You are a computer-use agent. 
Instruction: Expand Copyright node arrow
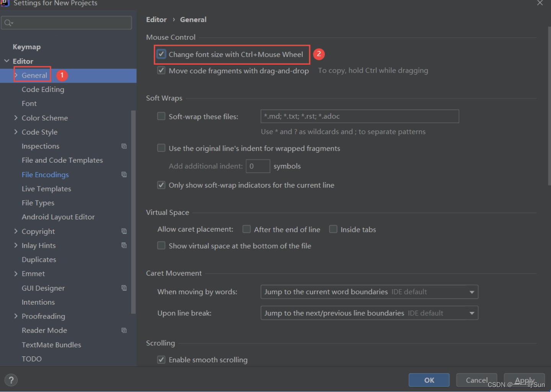16,231
